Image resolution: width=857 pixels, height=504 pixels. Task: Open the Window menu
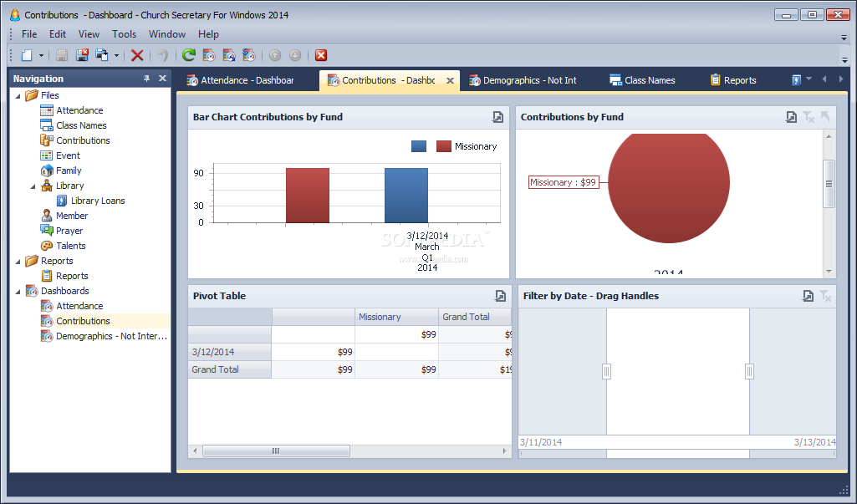(167, 34)
